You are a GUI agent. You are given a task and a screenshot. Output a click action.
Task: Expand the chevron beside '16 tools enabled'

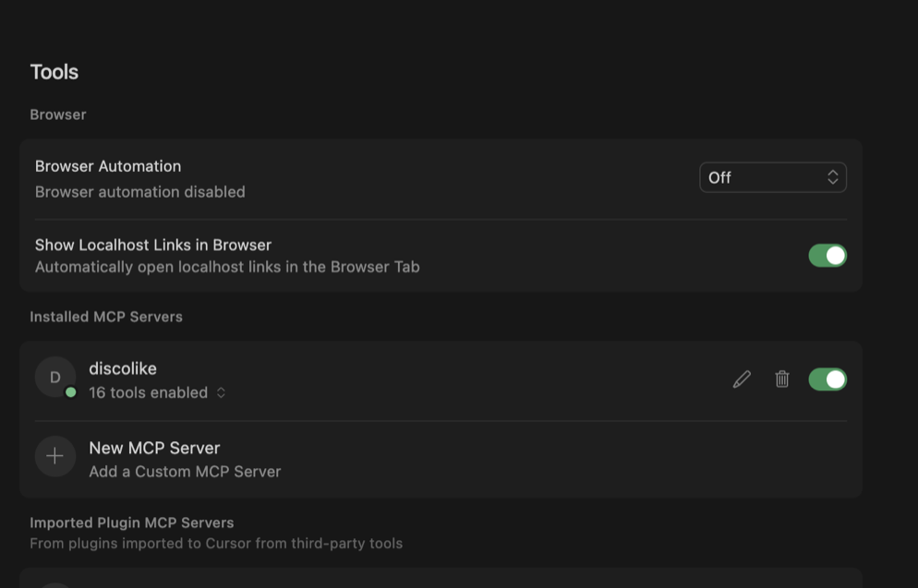[x=221, y=393]
